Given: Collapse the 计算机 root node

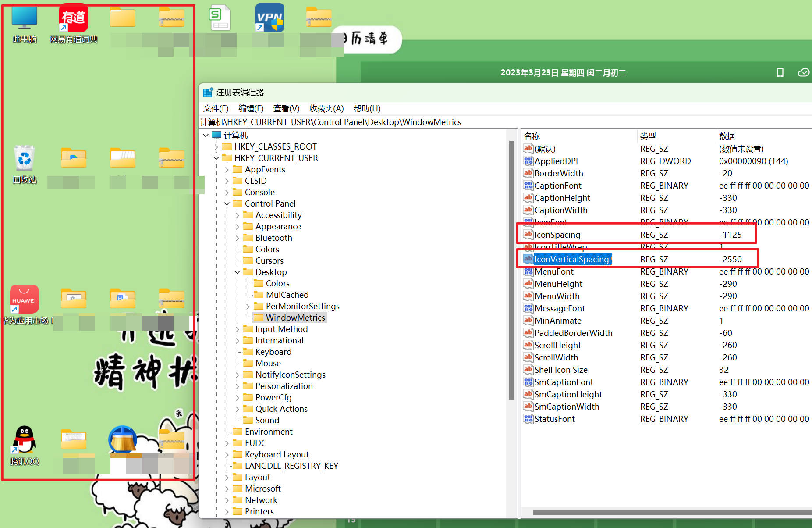Looking at the screenshot, I should [206, 135].
